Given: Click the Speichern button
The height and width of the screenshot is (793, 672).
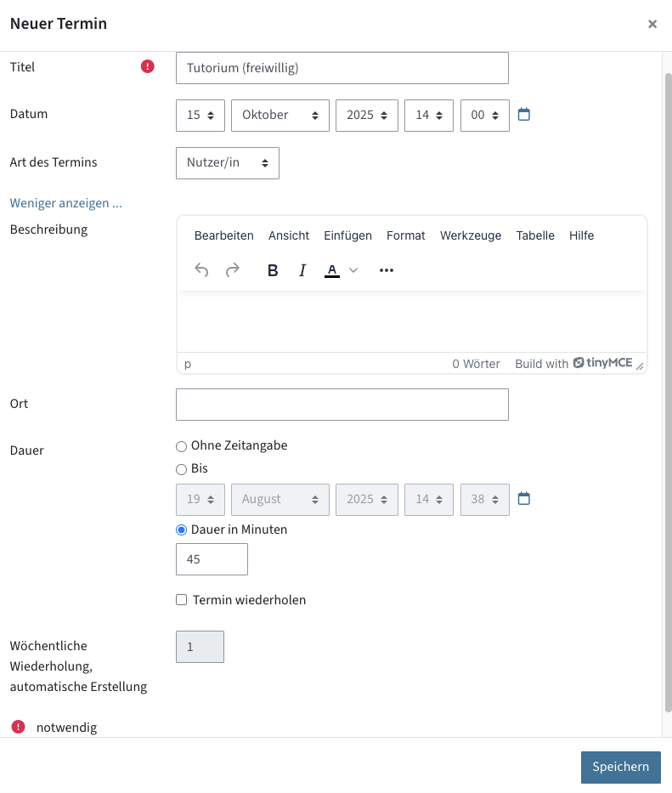Looking at the screenshot, I should tap(621, 767).
